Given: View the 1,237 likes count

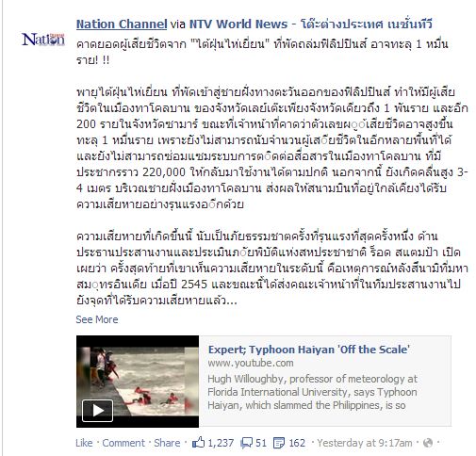Looking at the screenshot, I should (221, 443).
